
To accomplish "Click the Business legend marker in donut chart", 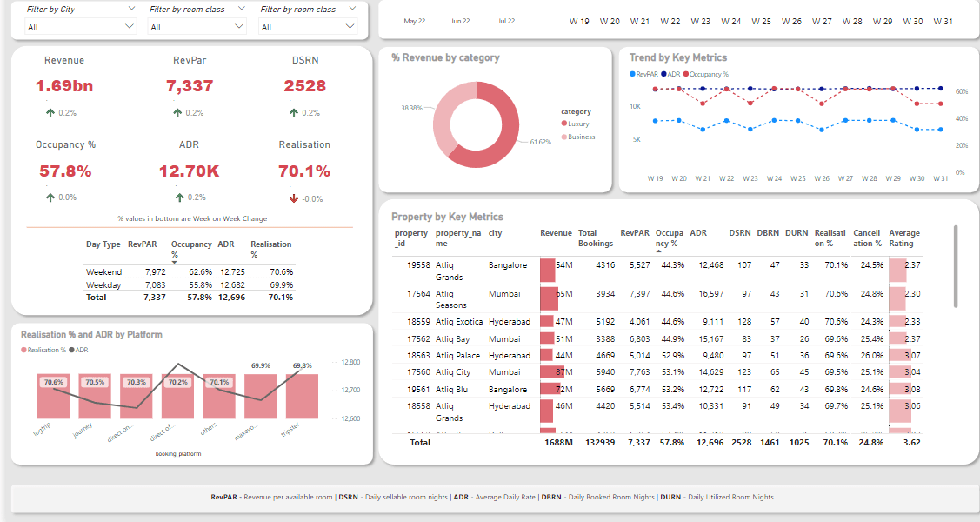I will [563, 137].
